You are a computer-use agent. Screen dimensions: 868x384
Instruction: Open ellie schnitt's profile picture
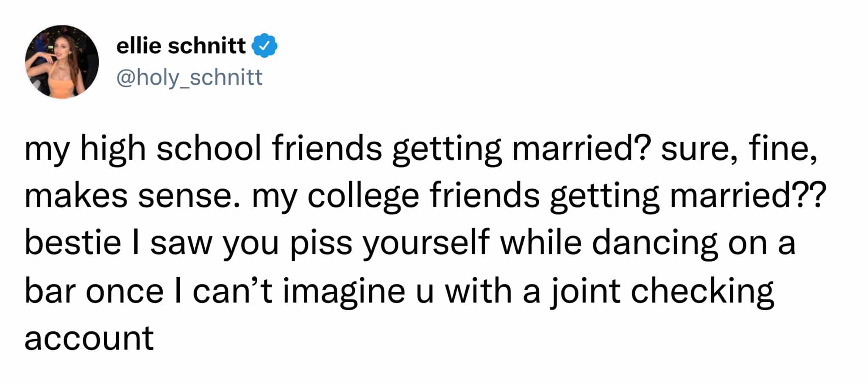tap(62, 62)
